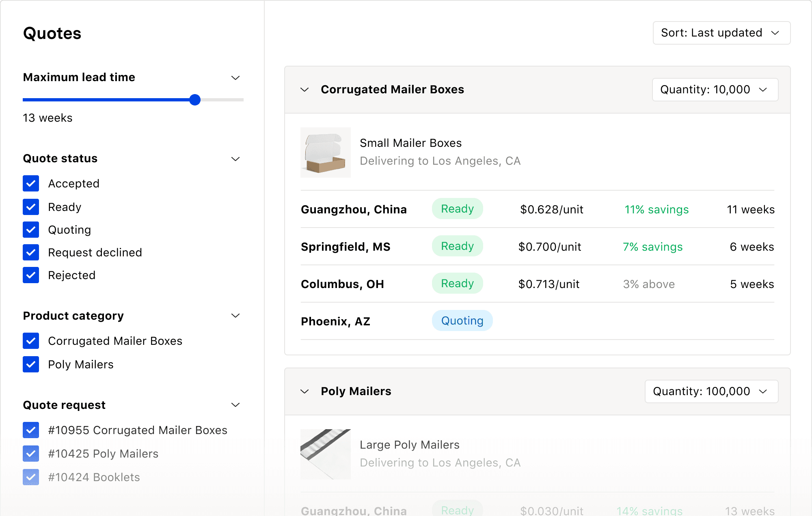Collapse the Poly Mailers group chevron
Image resolution: width=812 pixels, height=516 pixels.
pos(304,391)
